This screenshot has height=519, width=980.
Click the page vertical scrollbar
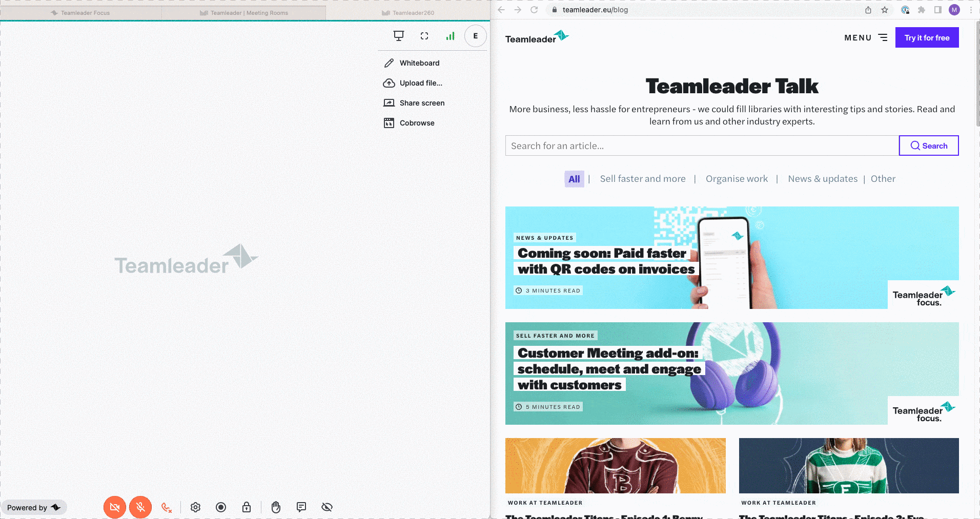977,74
